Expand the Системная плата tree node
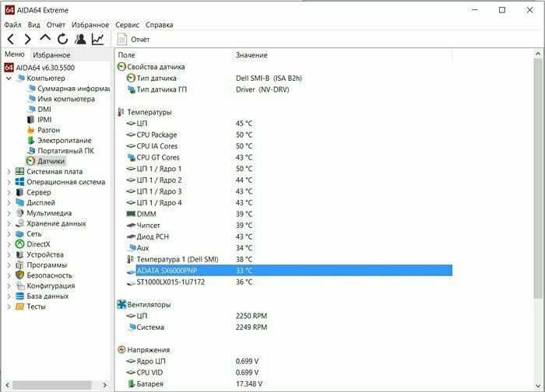This screenshot has width=545, height=392. (x=9, y=172)
